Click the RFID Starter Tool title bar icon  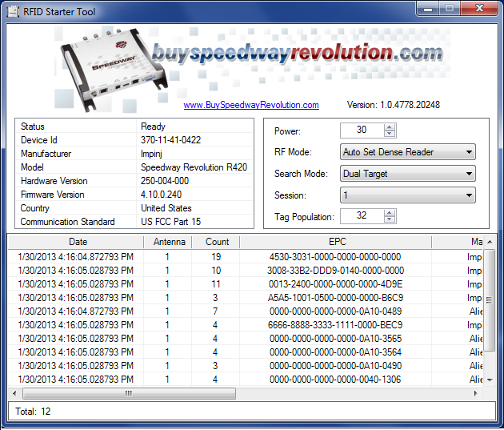(13, 12)
